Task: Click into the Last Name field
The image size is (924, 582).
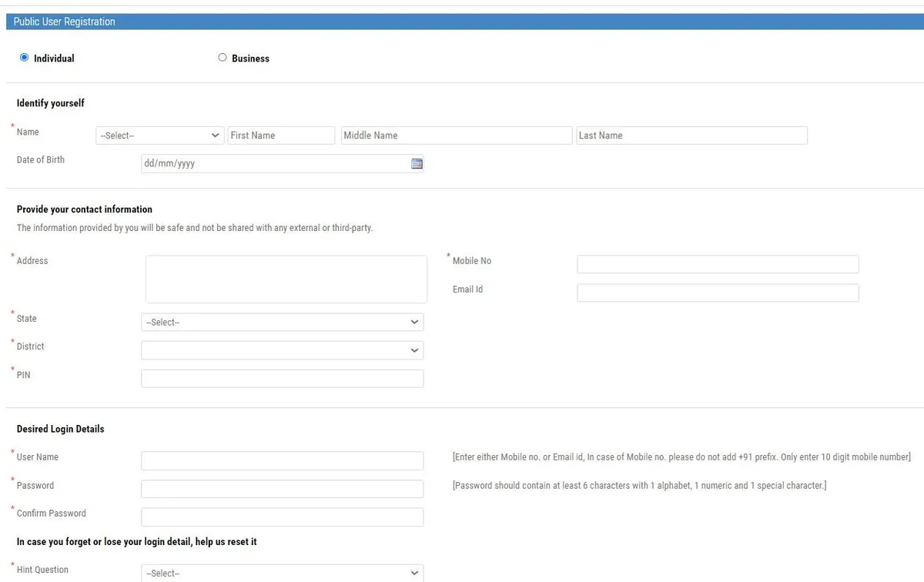Action: click(x=691, y=135)
